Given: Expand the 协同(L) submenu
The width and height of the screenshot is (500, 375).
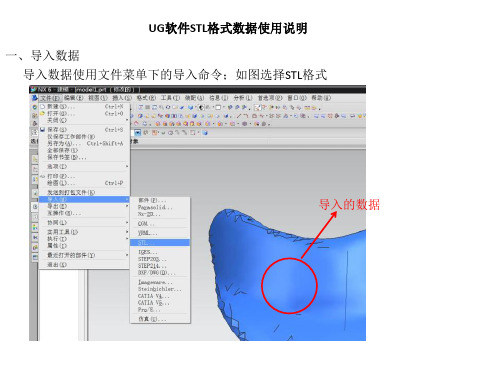Looking at the screenshot, I should click(84, 222).
